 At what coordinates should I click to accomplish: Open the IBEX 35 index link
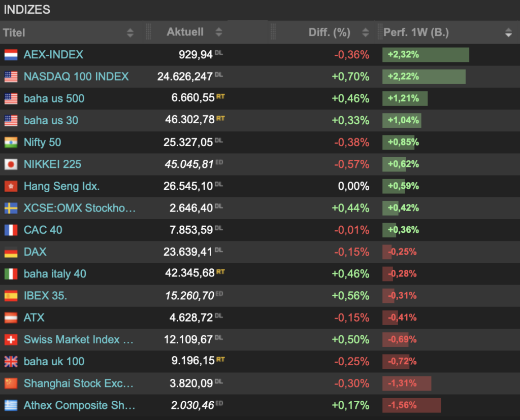coord(45,296)
